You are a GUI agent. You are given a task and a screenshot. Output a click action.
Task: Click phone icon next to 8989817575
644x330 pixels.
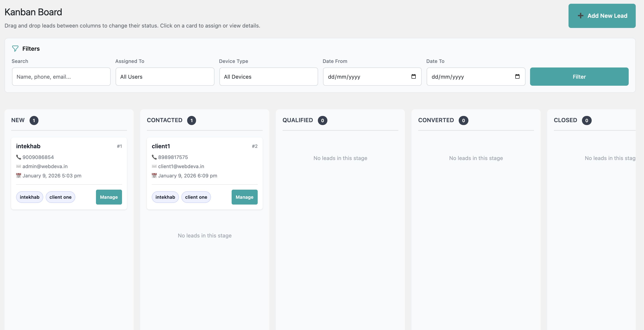(x=154, y=157)
